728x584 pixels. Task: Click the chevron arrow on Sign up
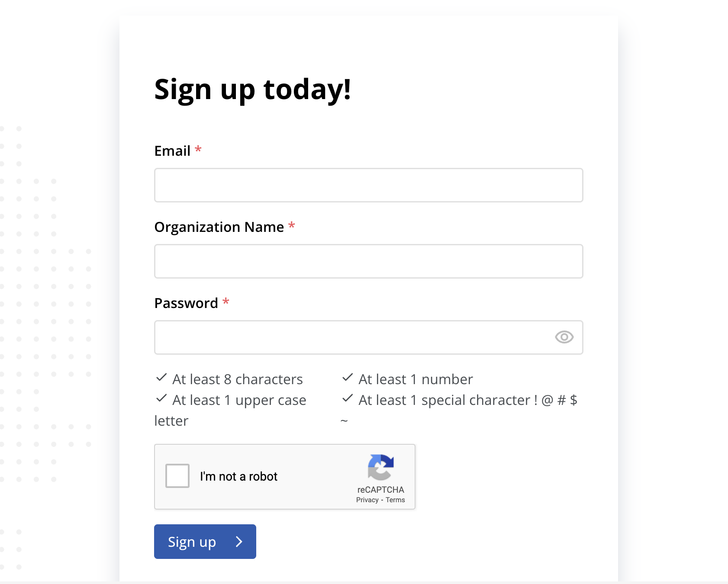(x=239, y=542)
